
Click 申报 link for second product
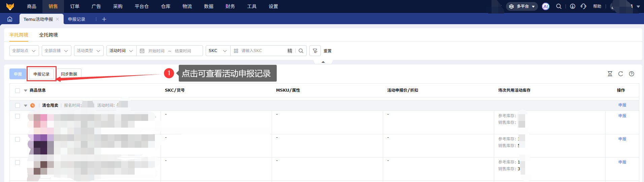(x=622, y=139)
